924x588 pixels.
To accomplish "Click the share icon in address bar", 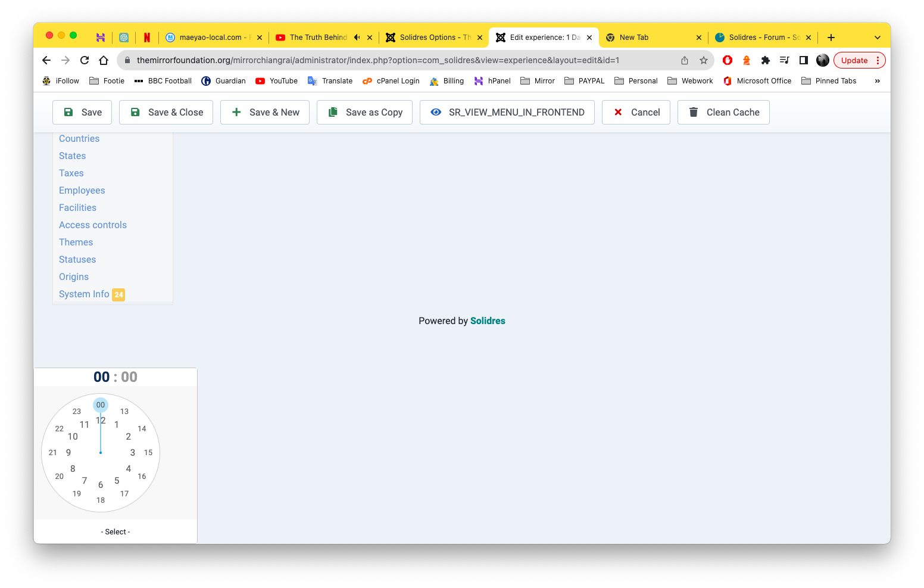I will click(685, 60).
